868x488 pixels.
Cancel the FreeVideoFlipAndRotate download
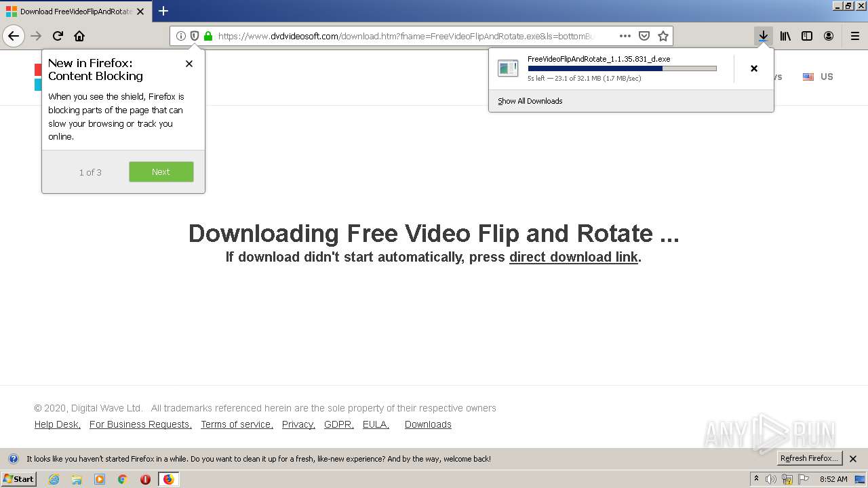[754, 68]
